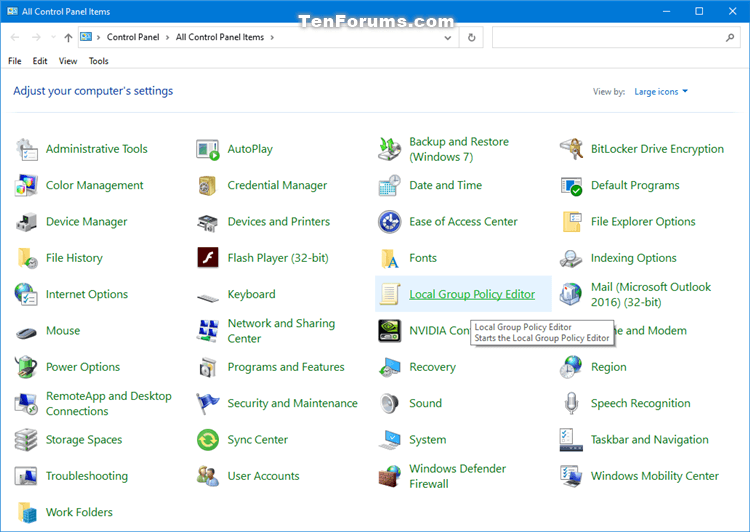Click the Indexing Options icon
The height and width of the screenshot is (532, 750).
[x=571, y=258]
